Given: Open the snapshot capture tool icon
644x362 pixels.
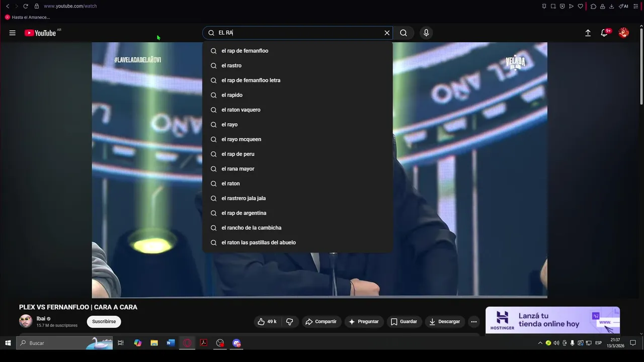Looking at the screenshot, I should click(x=553, y=6).
